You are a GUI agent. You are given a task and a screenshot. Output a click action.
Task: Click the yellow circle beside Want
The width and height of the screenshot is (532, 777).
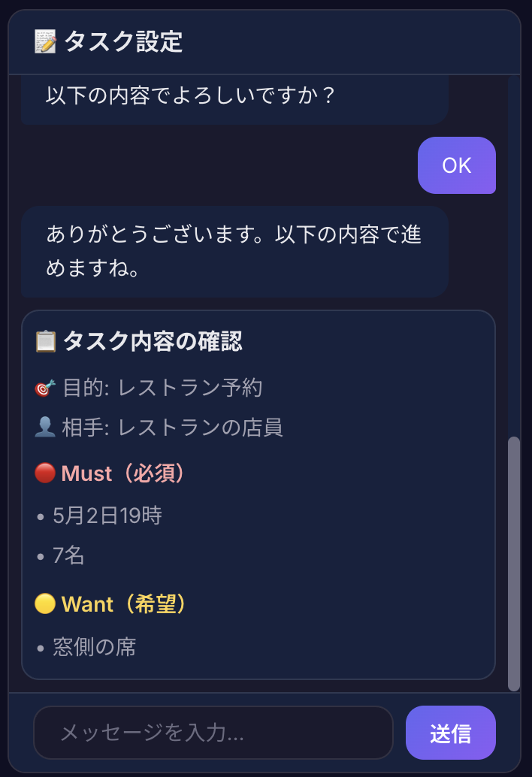(x=45, y=604)
